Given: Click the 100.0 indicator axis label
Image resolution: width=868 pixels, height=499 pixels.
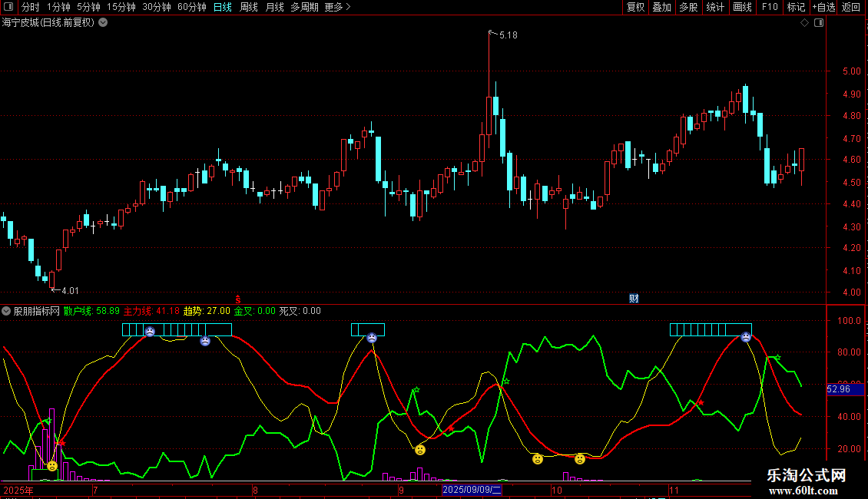Looking at the screenshot, I should 849,321.
